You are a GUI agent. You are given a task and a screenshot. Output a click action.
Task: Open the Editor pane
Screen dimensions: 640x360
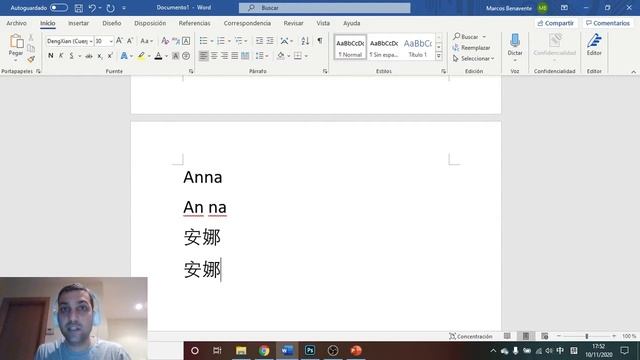point(594,44)
